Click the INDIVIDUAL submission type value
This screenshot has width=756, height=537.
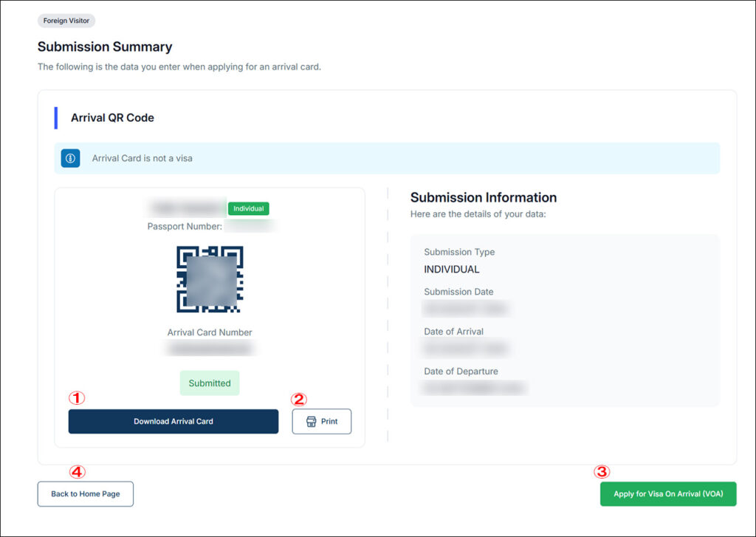(451, 269)
